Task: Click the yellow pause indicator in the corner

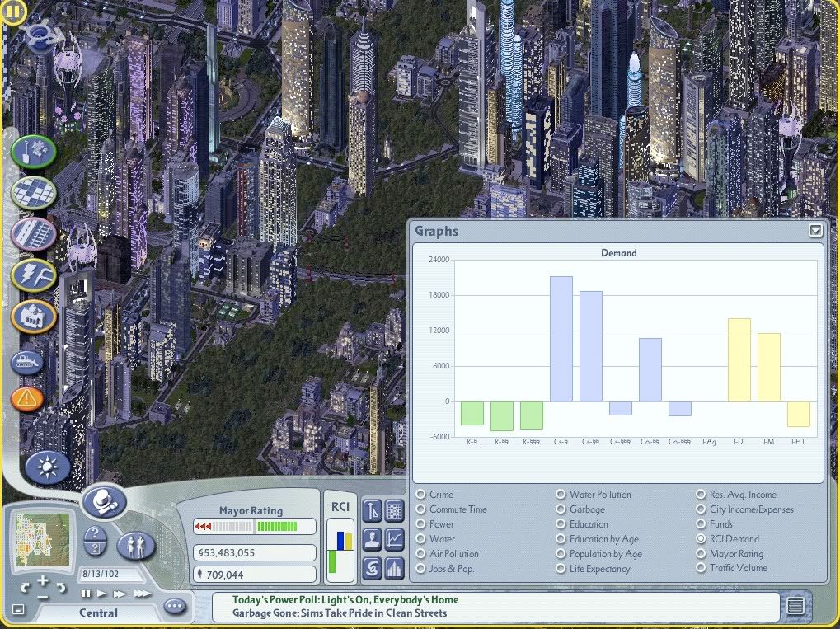Action: point(13,12)
